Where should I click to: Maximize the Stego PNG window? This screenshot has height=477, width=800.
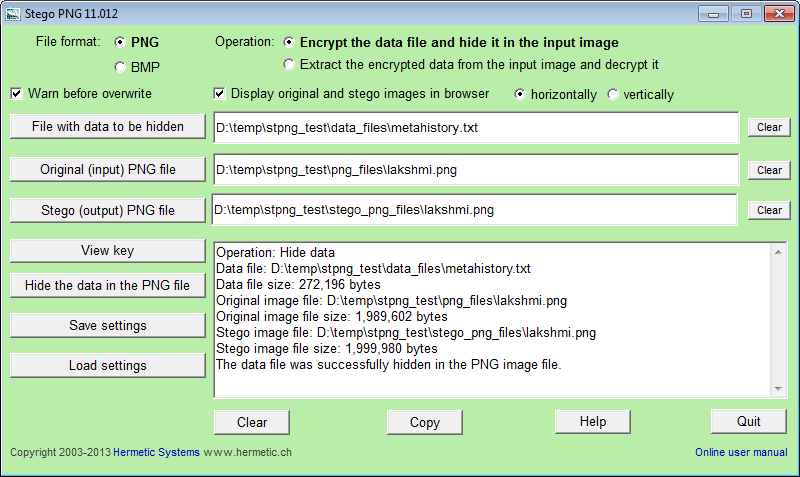coord(746,14)
